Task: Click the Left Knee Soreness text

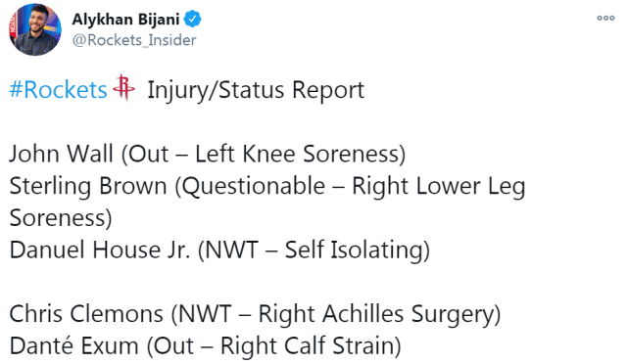Action: [298, 154]
